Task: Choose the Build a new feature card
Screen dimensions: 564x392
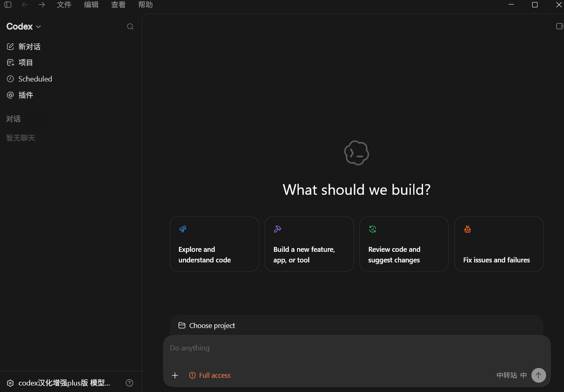Action: 309,244
